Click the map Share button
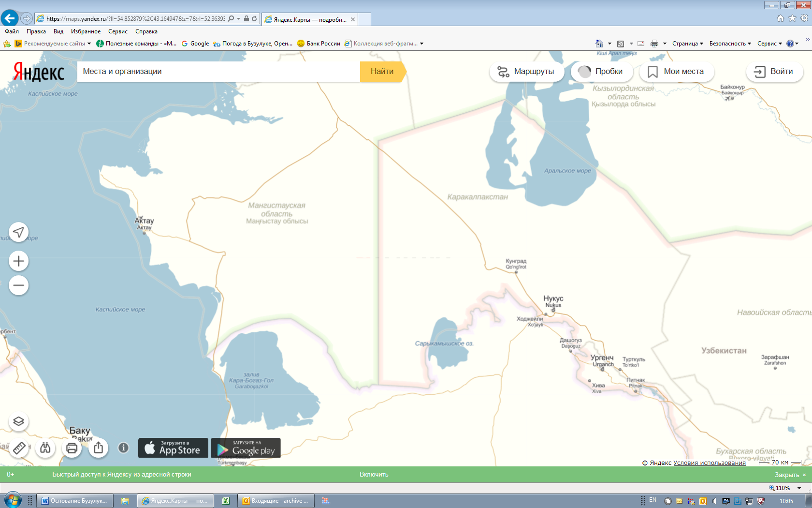 click(99, 448)
